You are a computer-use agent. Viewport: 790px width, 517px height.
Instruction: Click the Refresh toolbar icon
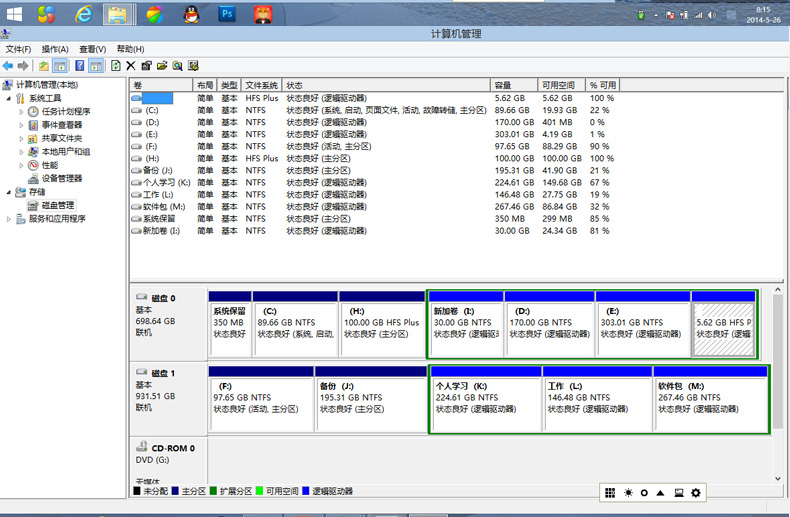[116, 66]
